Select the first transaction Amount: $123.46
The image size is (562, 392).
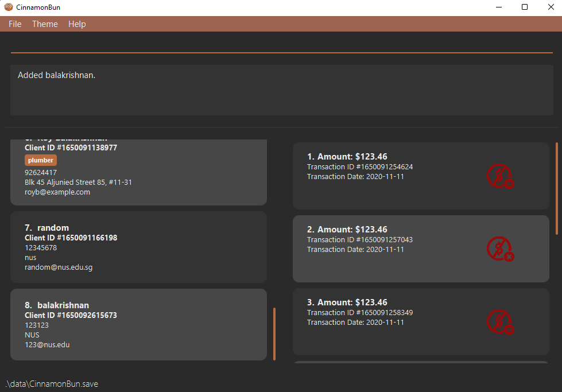[x=352, y=157]
